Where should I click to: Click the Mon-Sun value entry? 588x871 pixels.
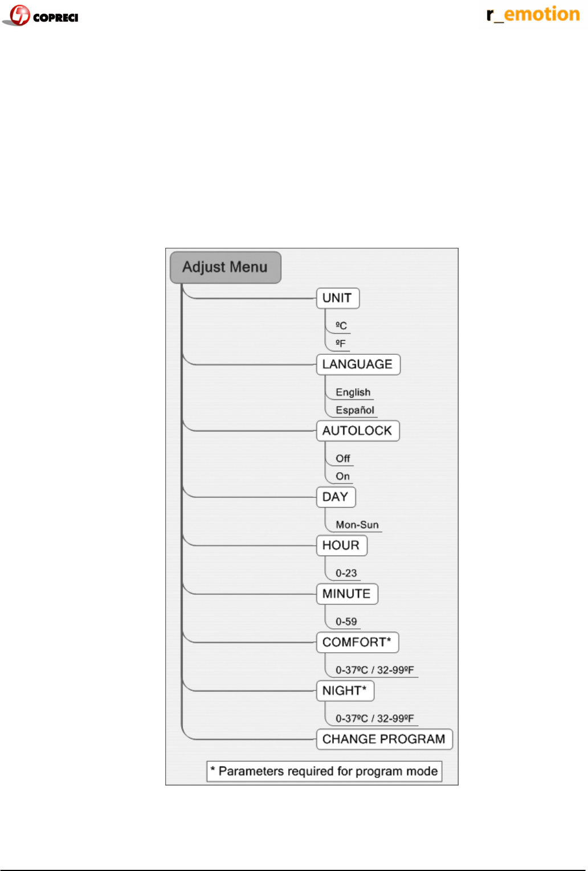click(x=357, y=525)
